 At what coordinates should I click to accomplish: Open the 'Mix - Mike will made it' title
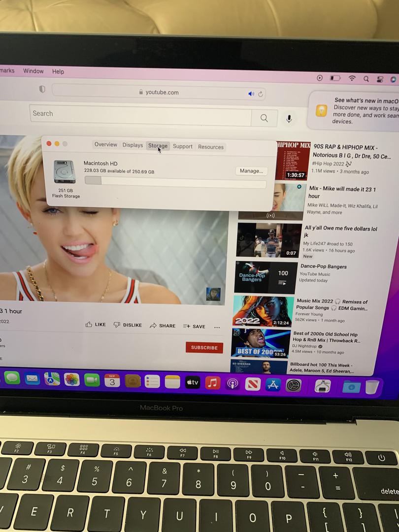tap(342, 193)
